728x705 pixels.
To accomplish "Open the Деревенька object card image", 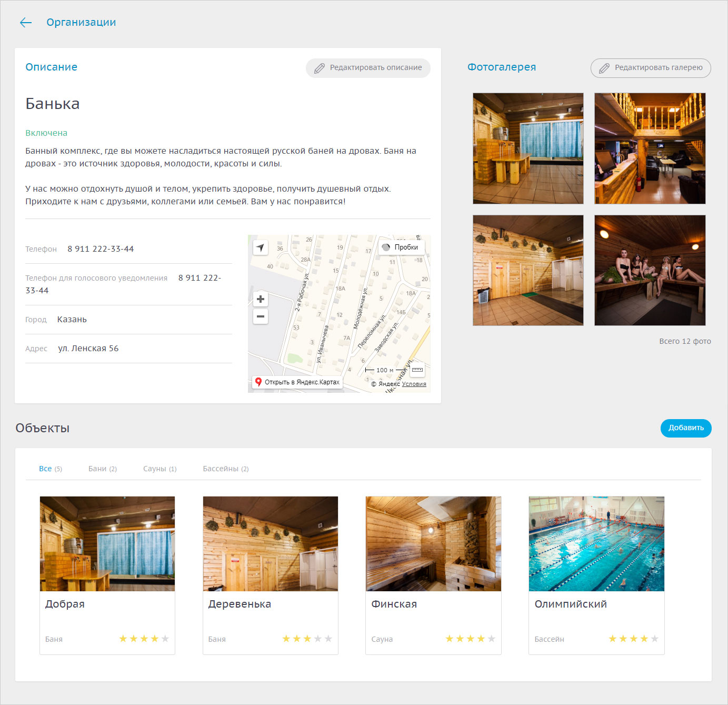I will coord(271,544).
